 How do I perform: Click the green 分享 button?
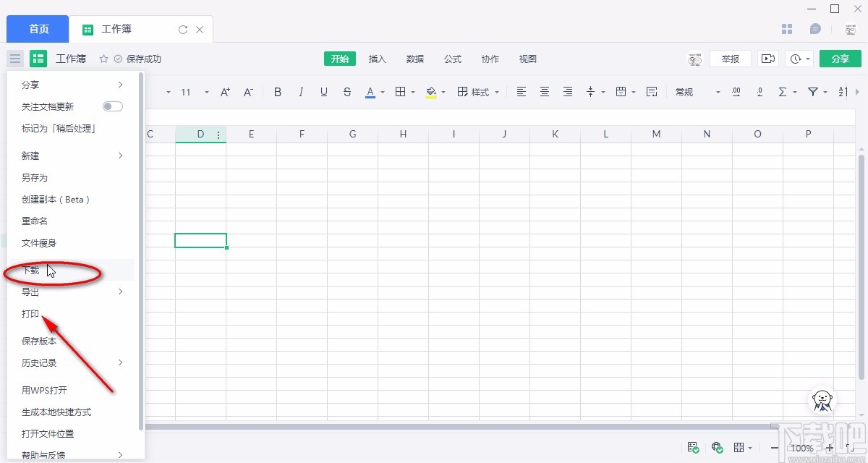click(840, 59)
